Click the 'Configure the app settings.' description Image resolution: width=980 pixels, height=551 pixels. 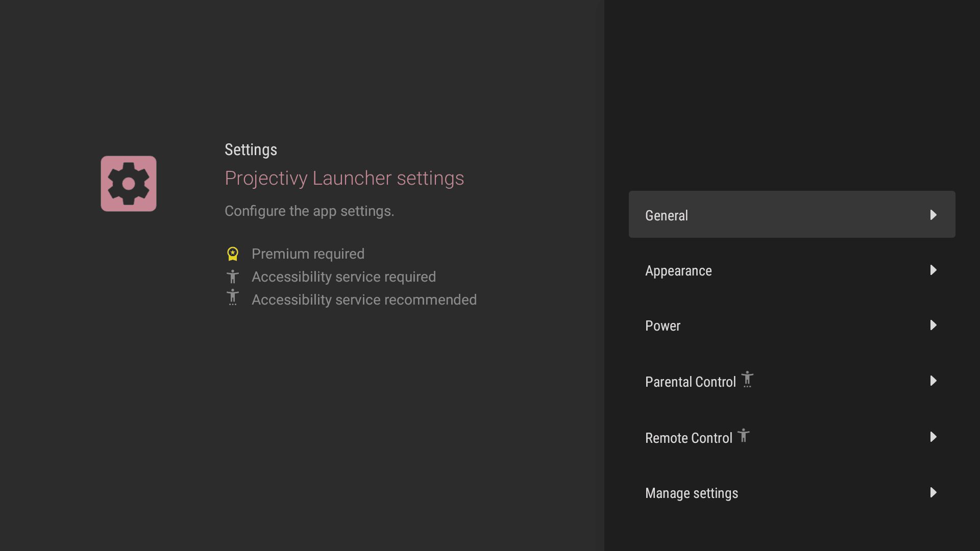pos(309,211)
